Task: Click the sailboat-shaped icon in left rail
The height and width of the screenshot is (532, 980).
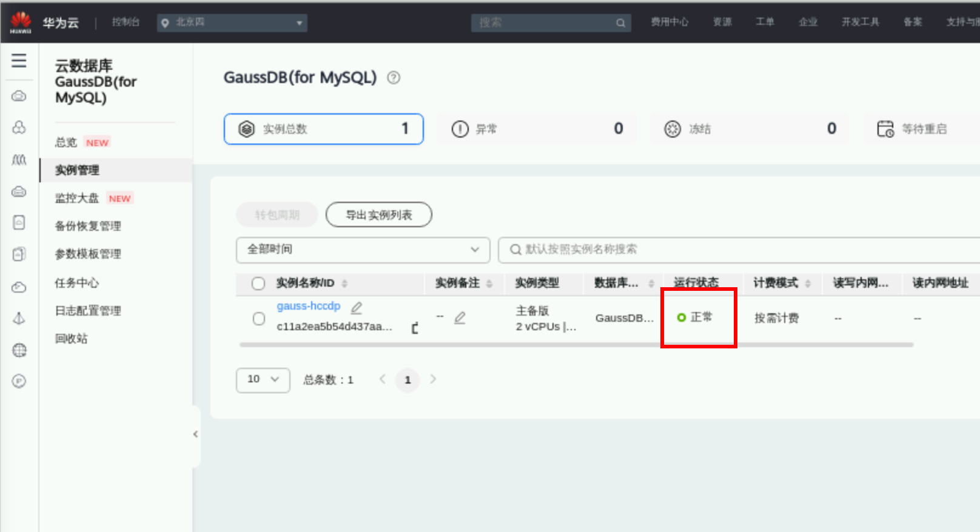Action: pyautogui.click(x=19, y=318)
